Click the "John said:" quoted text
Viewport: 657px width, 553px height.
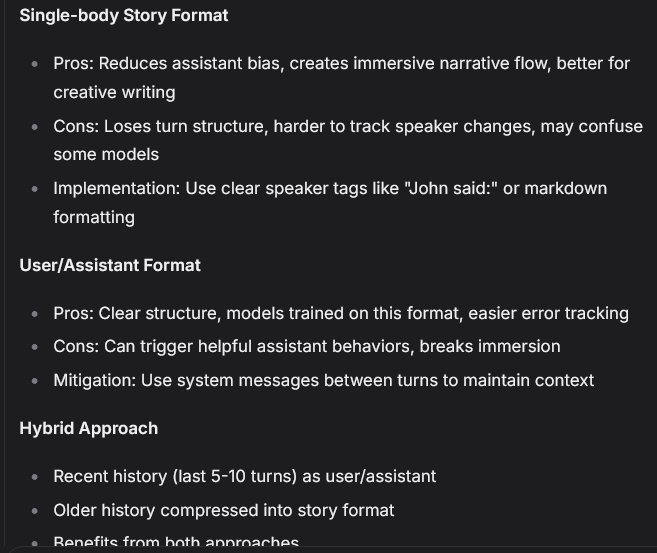point(451,189)
